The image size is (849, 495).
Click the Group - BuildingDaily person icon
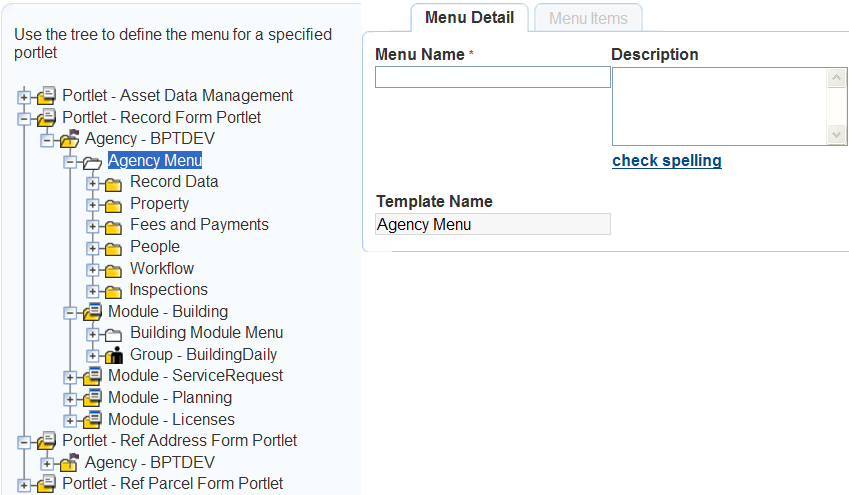(x=114, y=355)
